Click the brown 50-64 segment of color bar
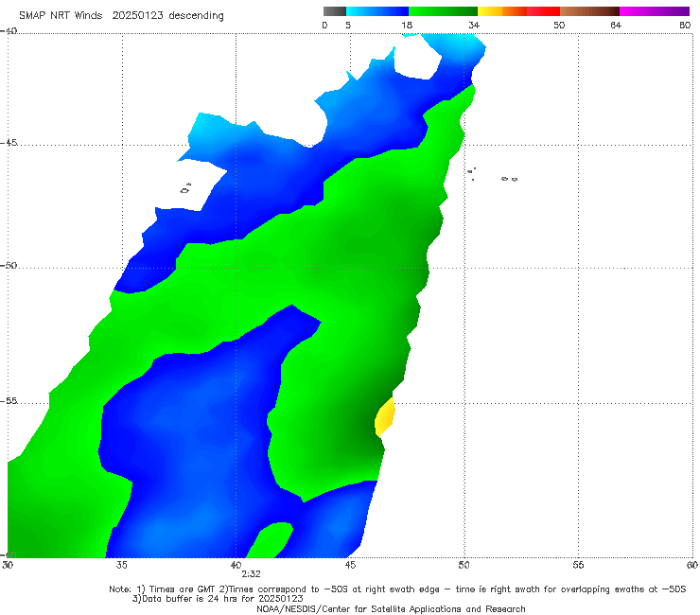Viewport: 700px width, 615px height. tap(589, 11)
